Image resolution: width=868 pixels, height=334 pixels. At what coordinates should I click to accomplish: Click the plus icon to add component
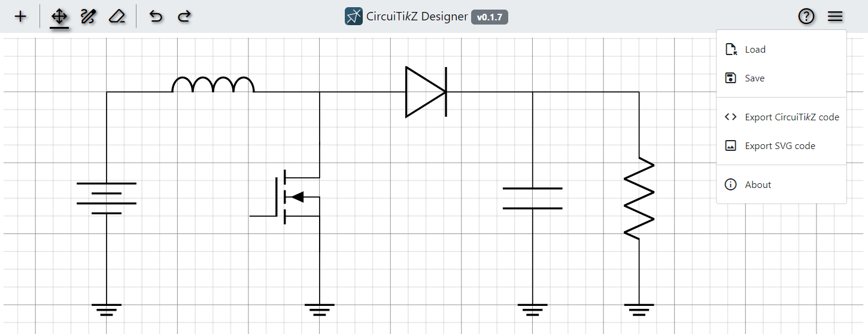coord(20,16)
